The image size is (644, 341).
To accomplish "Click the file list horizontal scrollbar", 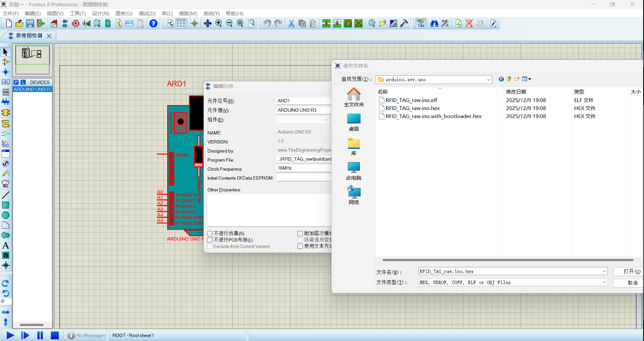I will pos(508,260).
